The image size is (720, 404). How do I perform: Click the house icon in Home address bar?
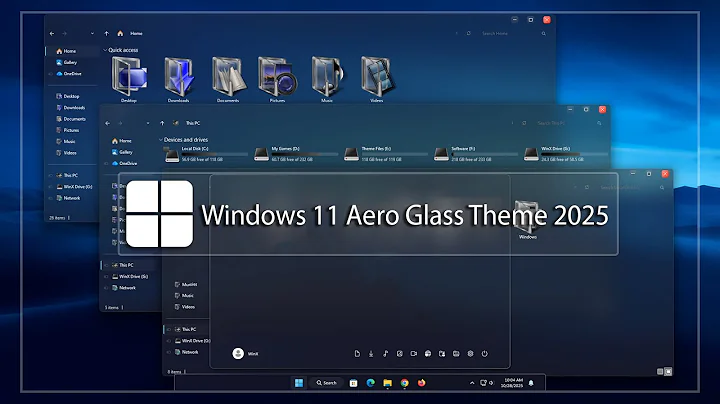120,34
